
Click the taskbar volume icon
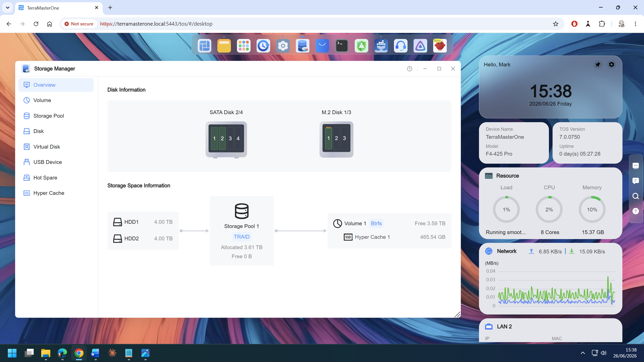[x=603, y=353]
